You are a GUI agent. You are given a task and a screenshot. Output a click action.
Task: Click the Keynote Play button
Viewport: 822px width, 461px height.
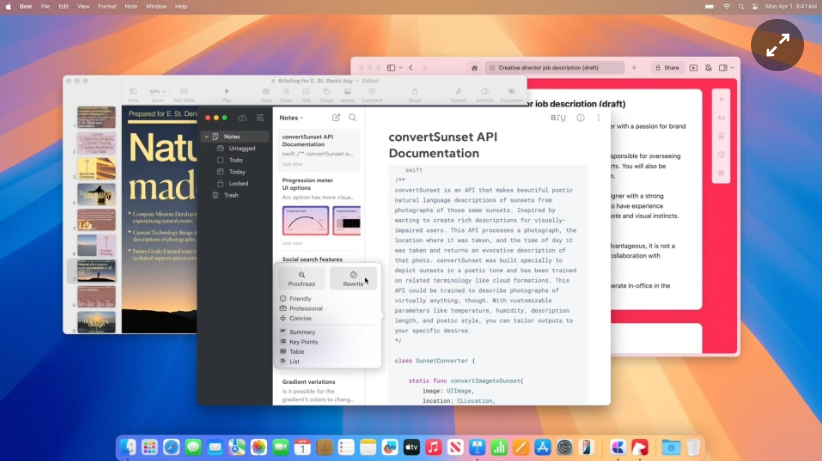(x=227, y=95)
